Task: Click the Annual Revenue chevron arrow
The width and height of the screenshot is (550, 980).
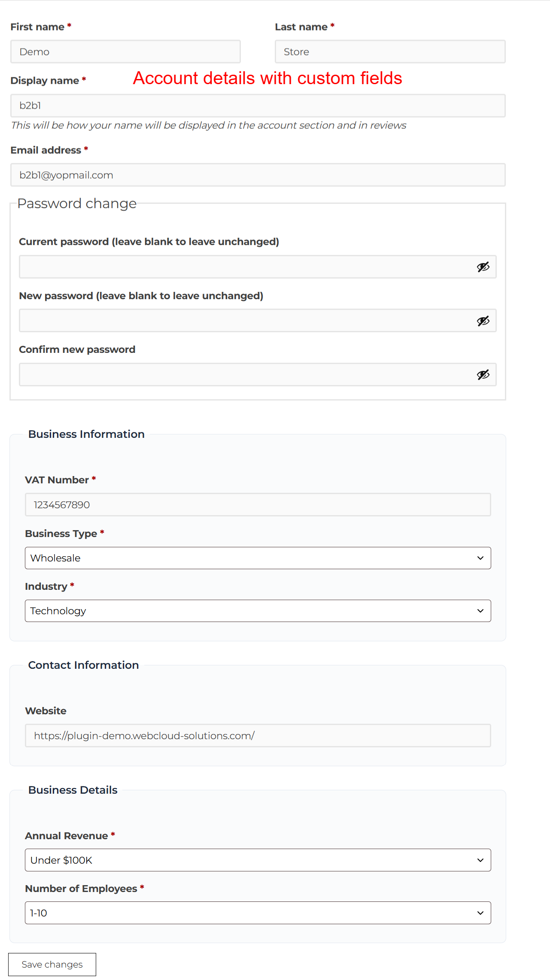Action: [480, 860]
